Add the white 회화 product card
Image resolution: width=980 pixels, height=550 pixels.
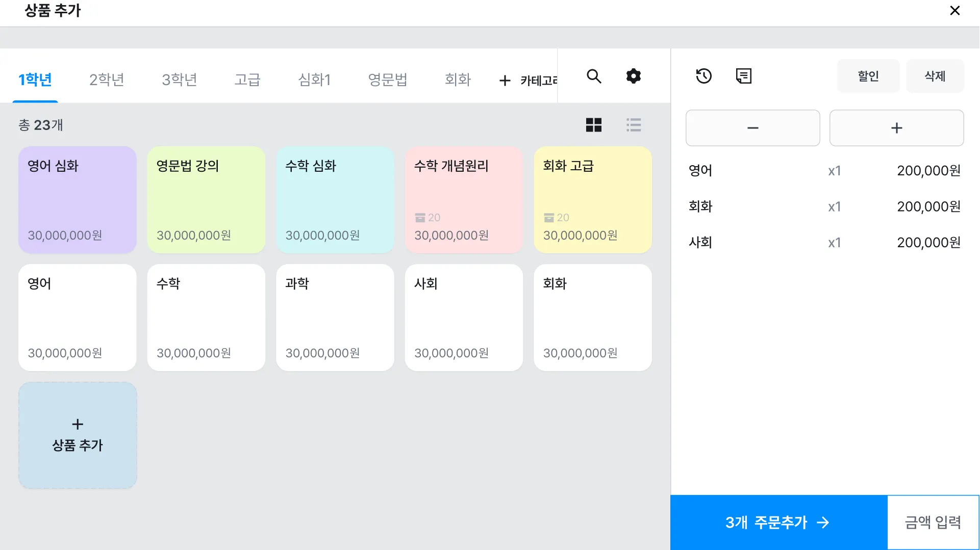pyautogui.click(x=593, y=318)
